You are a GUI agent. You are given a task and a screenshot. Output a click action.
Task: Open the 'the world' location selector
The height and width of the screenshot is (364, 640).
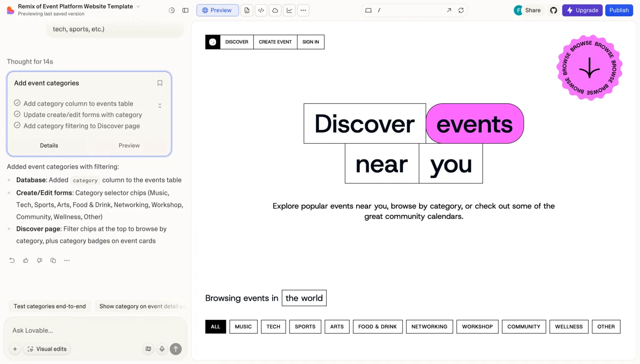[304, 298]
